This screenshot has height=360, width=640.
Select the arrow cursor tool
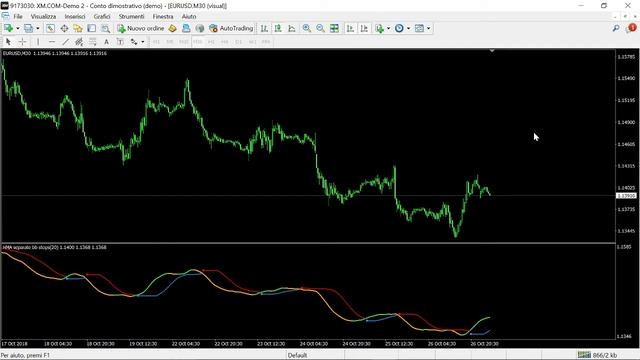[x=8, y=42]
